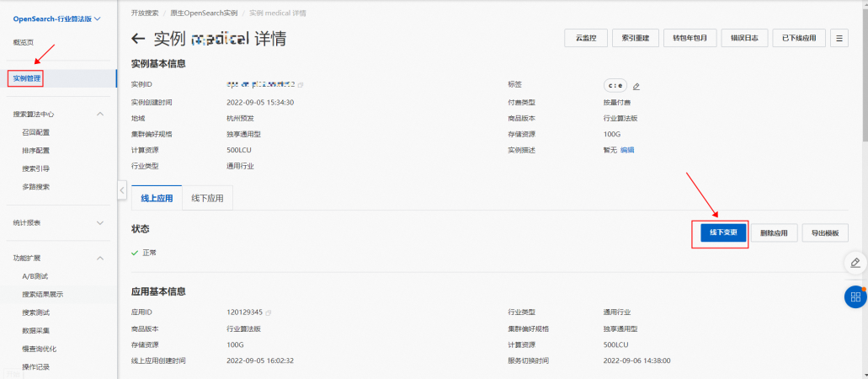868x379 pixels.
Task: Open the 原生OpenSearch实例 breadcrumb link
Action: click(x=203, y=13)
